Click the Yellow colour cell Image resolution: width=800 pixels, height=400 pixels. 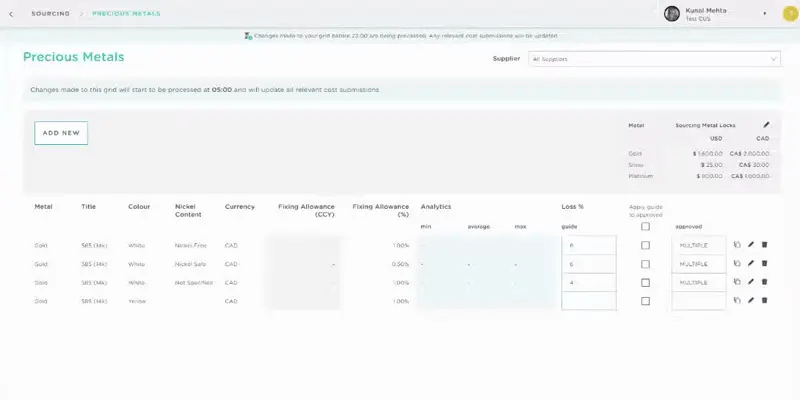(137, 301)
